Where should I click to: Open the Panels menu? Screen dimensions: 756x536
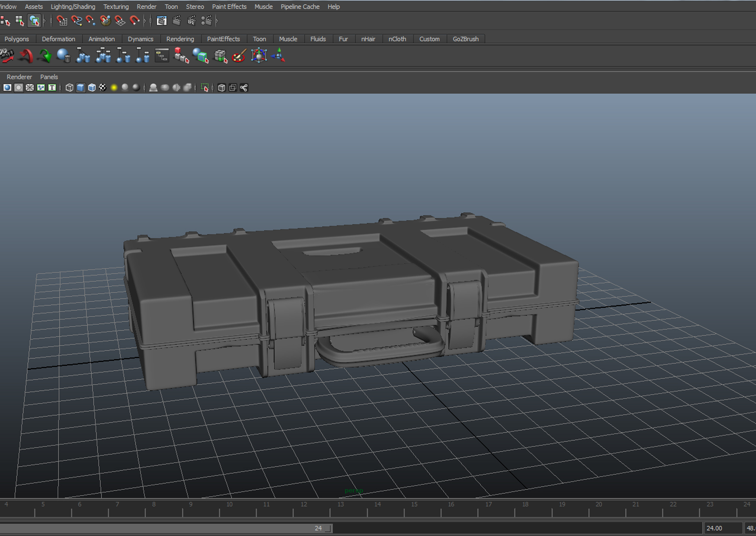[x=49, y=77]
